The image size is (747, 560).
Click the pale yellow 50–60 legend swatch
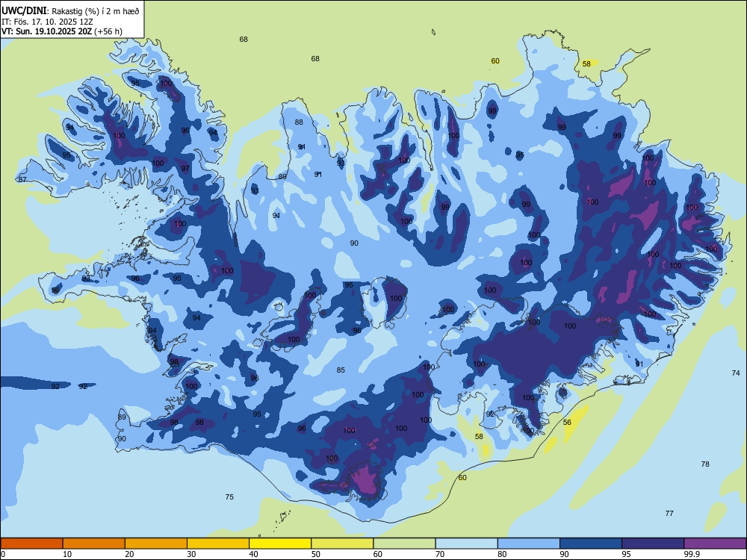(x=342, y=544)
